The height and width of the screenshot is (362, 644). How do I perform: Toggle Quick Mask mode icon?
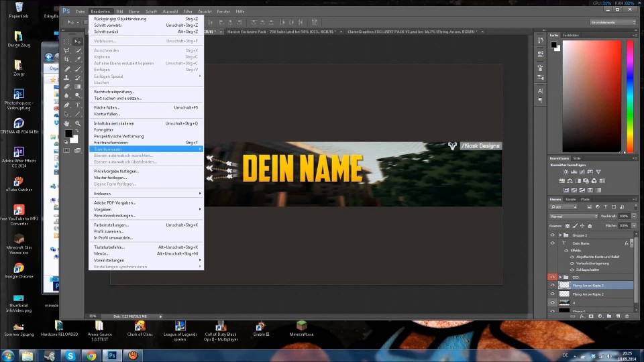(x=66, y=151)
